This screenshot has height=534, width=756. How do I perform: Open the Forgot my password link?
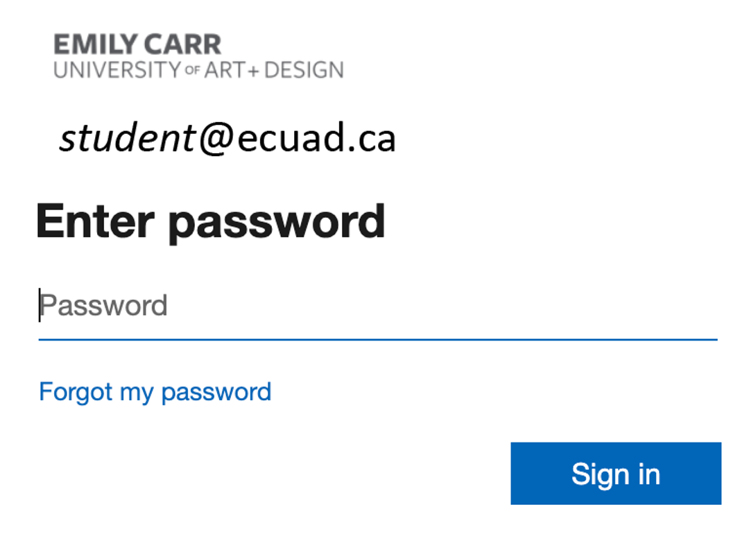tap(155, 393)
